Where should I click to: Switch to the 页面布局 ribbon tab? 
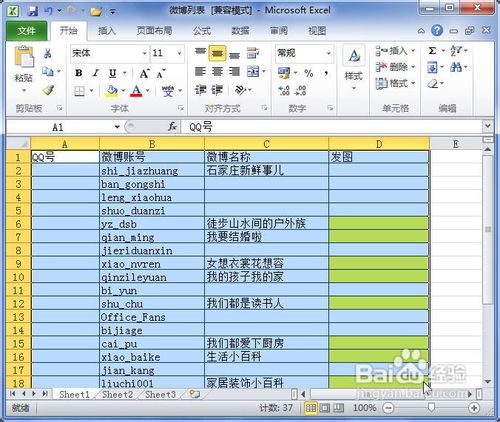[154, 31]
